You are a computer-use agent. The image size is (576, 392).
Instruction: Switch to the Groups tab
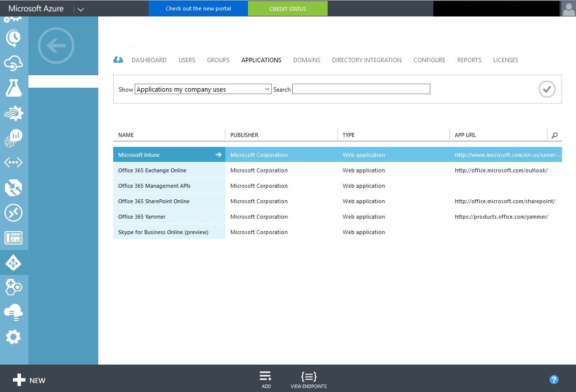218,60
